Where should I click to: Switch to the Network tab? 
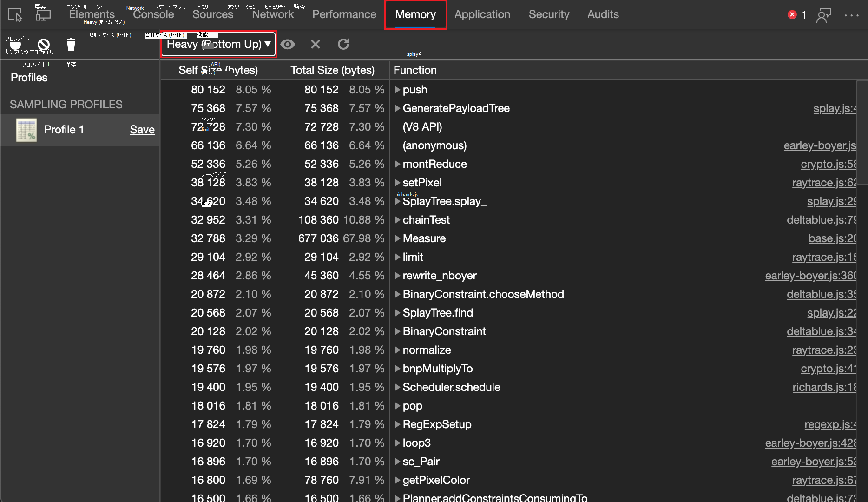[273, 14]
